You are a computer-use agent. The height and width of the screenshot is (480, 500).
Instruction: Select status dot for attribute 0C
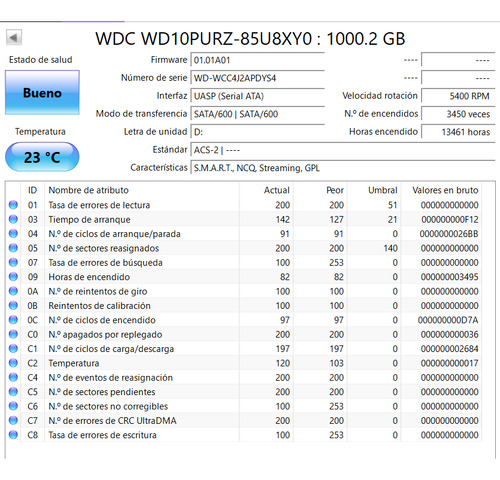(x=13, y=320)
